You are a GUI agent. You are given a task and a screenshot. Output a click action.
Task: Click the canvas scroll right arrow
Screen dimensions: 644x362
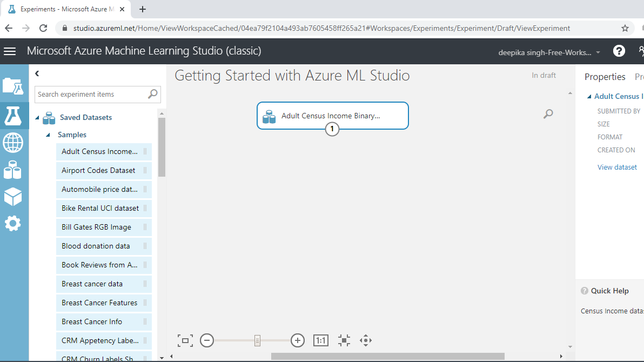pyautogui.click(x=561, y=356)
